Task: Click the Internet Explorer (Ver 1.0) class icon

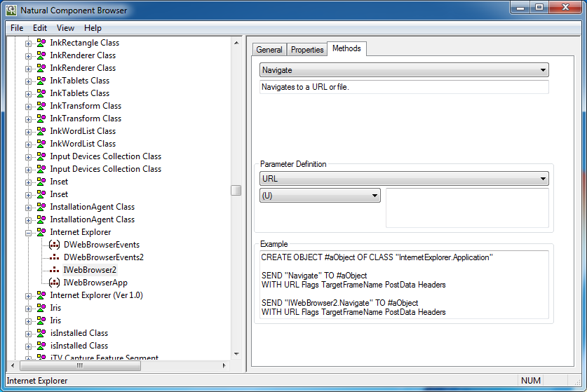Action: (x=41, y=295)
